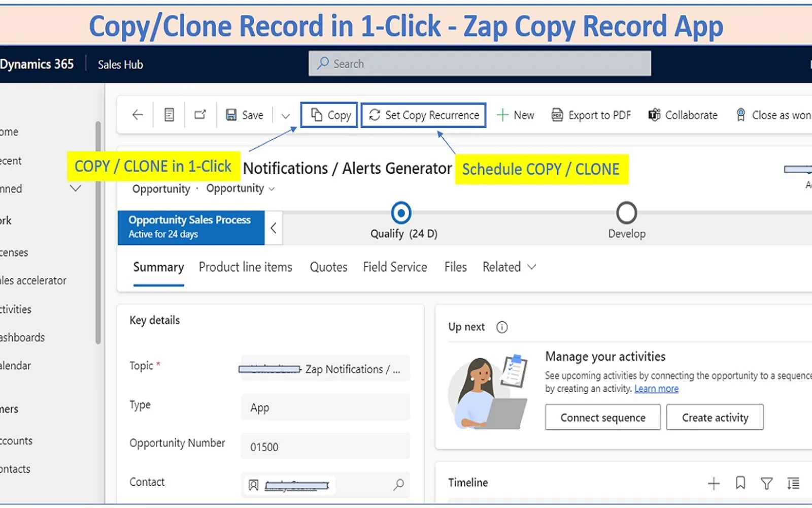Click the Type field showing App
The image size is (812, 508).
325,407
